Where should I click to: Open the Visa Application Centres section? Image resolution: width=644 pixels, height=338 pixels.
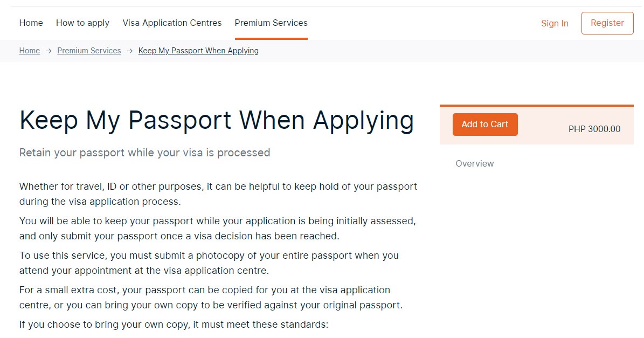point(172,23)
